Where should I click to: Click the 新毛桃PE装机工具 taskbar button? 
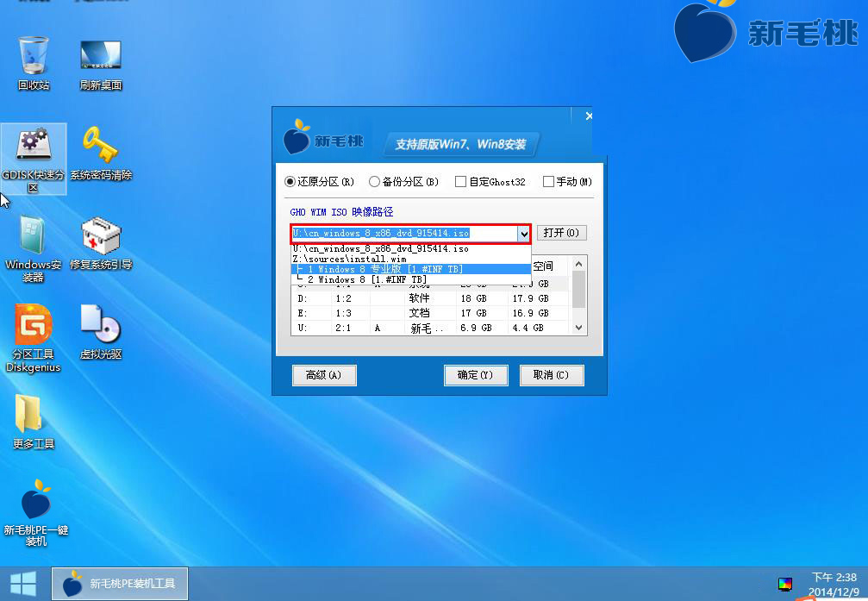coord(120,583)
